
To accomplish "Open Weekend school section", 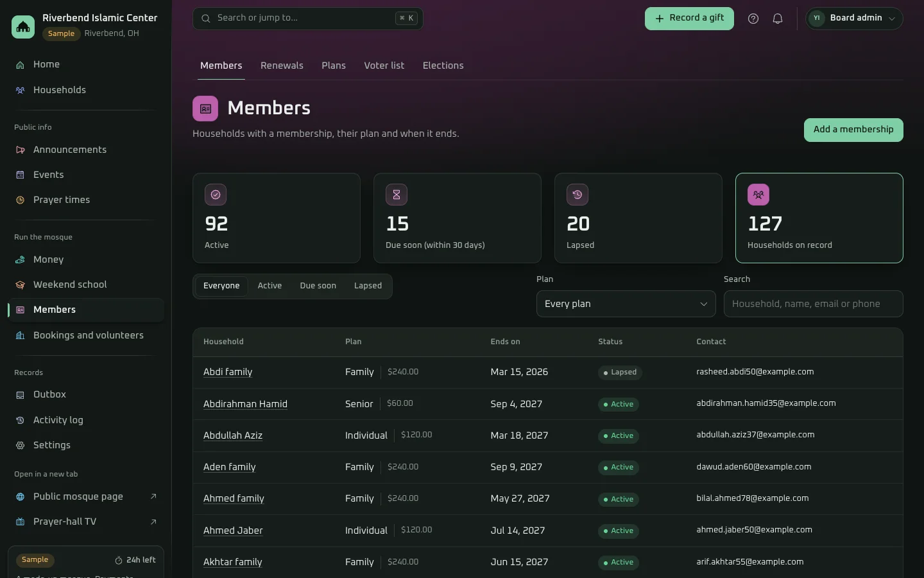I will (86, 285).
